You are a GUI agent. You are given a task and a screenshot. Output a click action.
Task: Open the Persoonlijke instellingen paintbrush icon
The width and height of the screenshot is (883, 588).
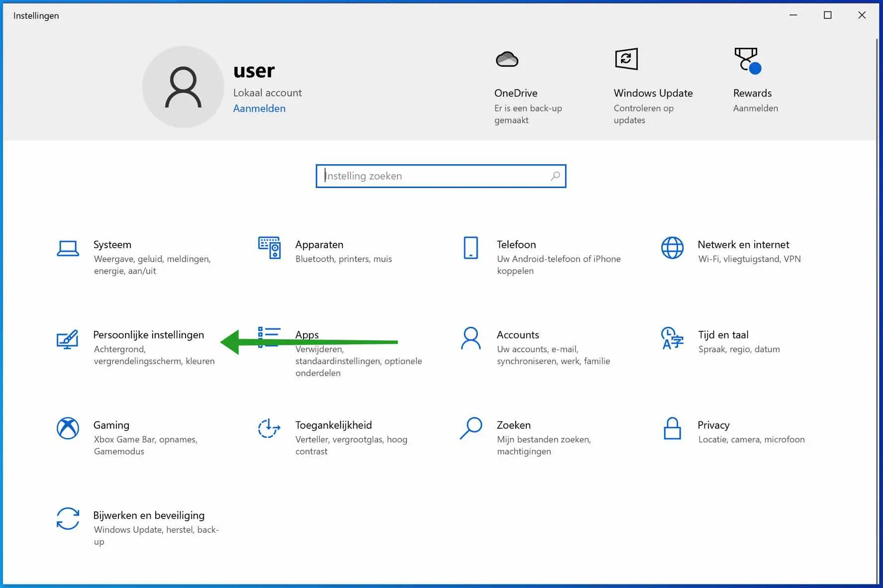click(x=68, y=339)
